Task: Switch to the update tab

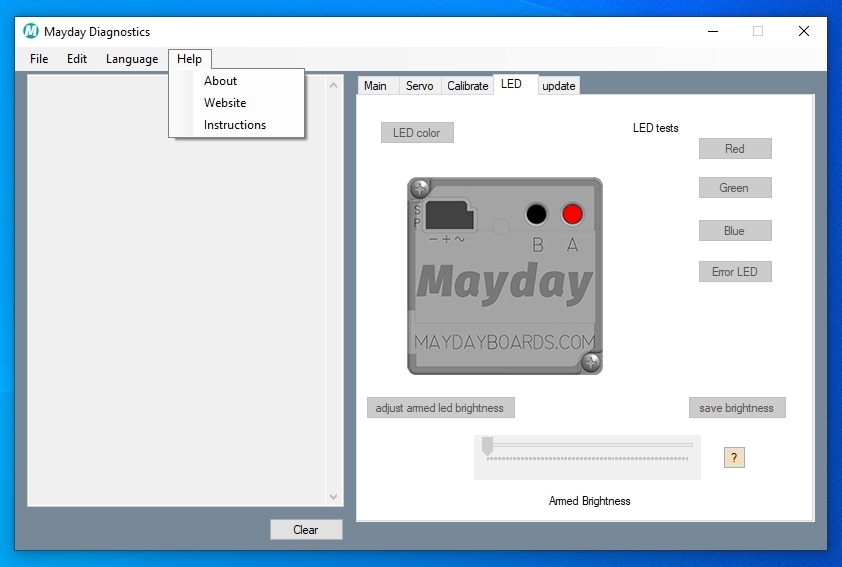Action: pyautogui.click(x=558, y=86)
